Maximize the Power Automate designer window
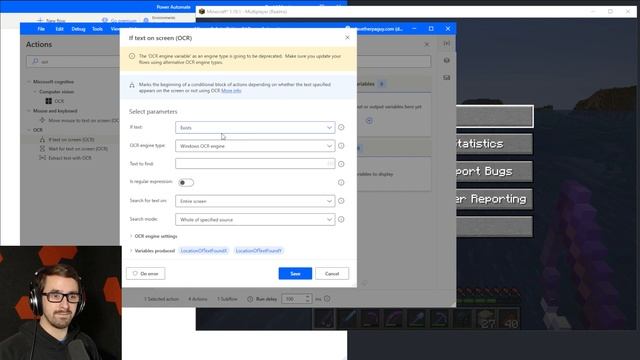 pos(431,29)
